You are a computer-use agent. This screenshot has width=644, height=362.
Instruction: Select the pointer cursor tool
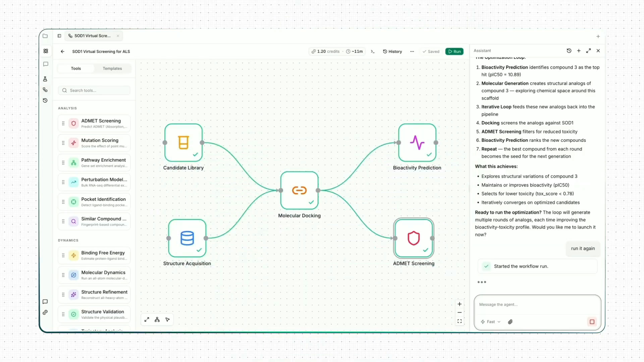click(x=168, y=319)
